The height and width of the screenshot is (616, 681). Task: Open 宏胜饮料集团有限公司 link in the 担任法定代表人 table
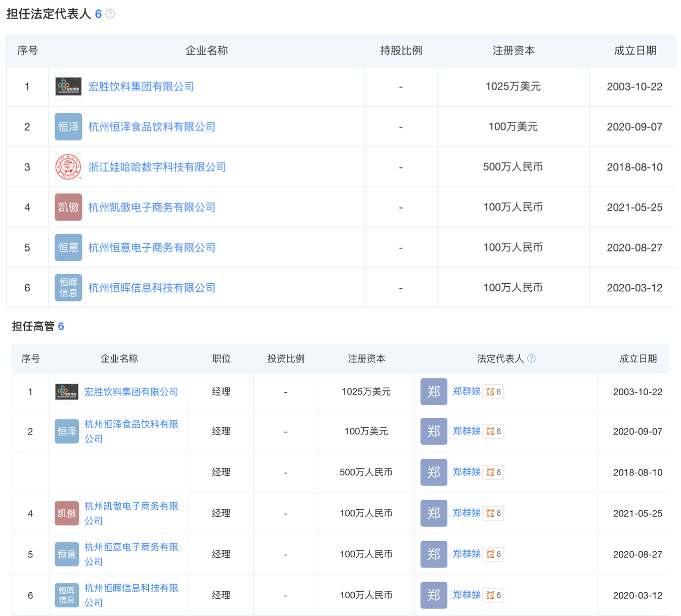click(141, 86)
